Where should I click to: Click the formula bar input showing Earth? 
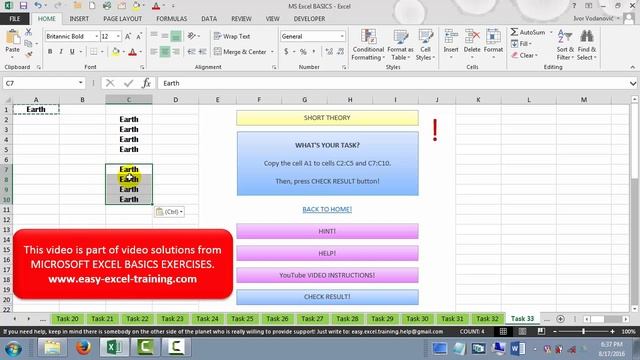392,83
